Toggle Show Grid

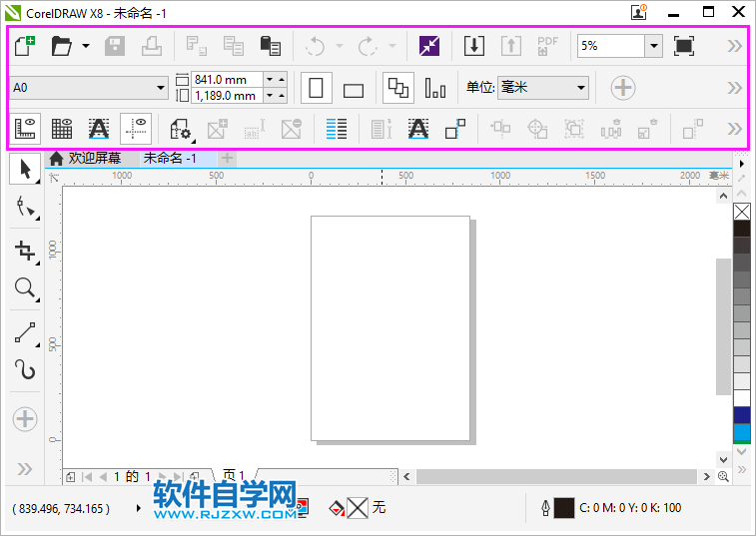click(62, 129)
